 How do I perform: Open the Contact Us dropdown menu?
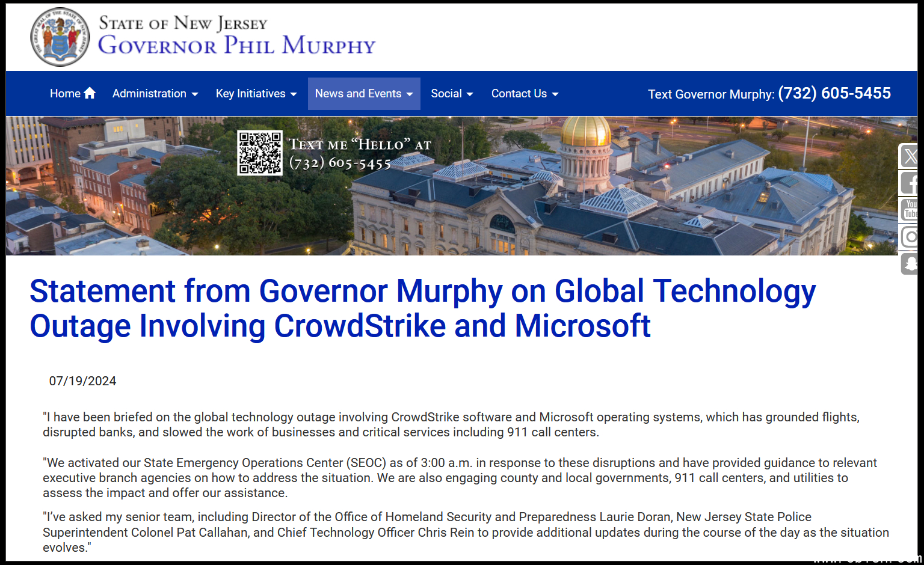[525, 94]
